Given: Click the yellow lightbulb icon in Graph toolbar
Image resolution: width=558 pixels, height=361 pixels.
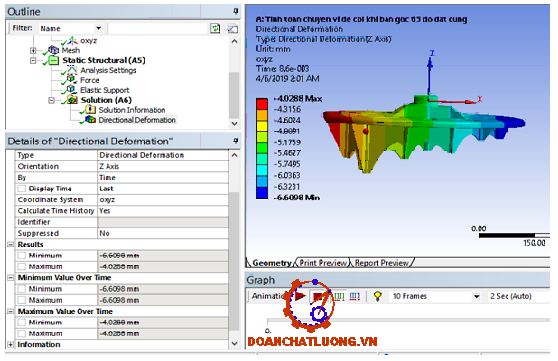Looking at the screenshot, I should pos(378,296).
